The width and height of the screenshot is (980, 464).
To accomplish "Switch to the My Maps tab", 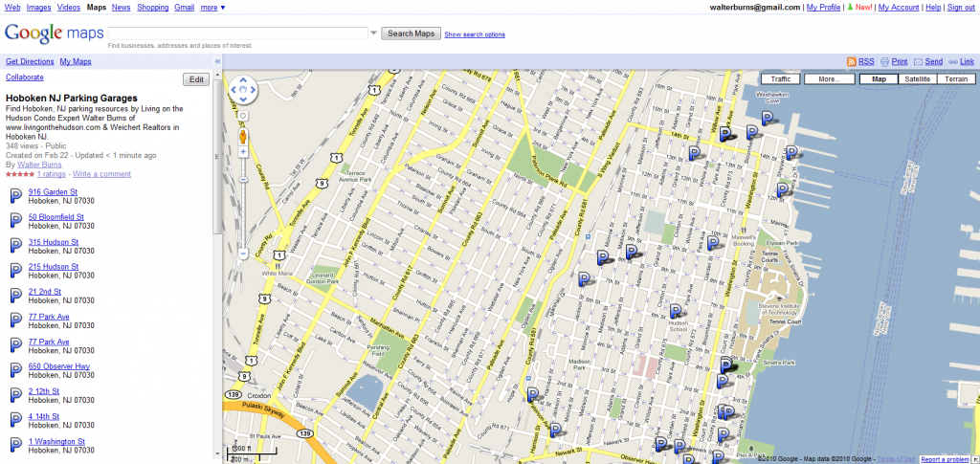I will coord(76,61).
